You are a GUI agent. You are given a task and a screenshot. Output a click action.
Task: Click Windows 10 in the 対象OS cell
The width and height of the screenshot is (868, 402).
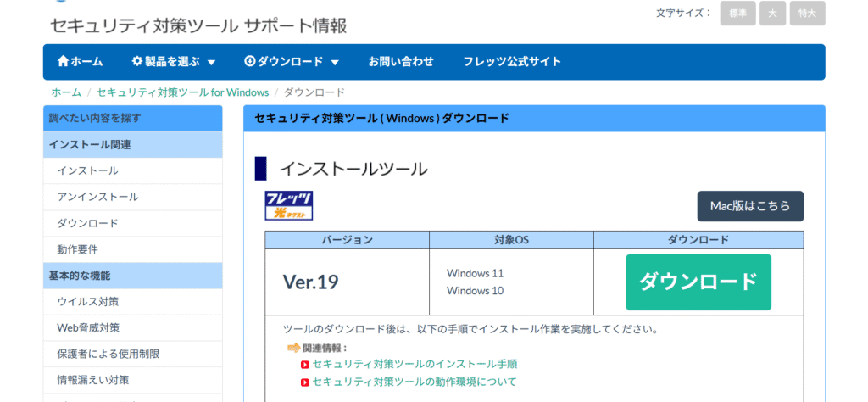tap(475, 291)
